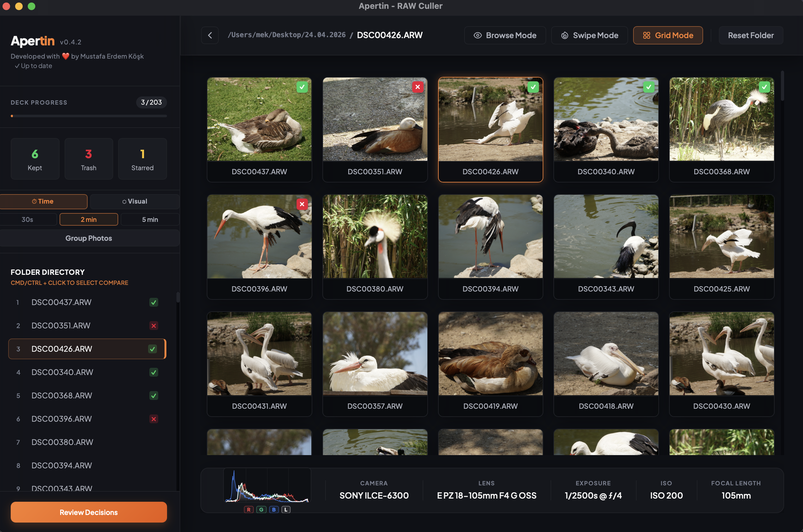This screenshot has height=532, width=803.
Task: Select DSC00368.ARW in the folder directory list
Action: (87, 396)
